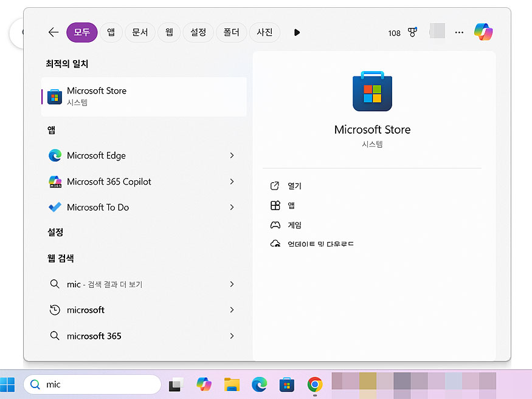Open Microsoft Edge app result

144,155
